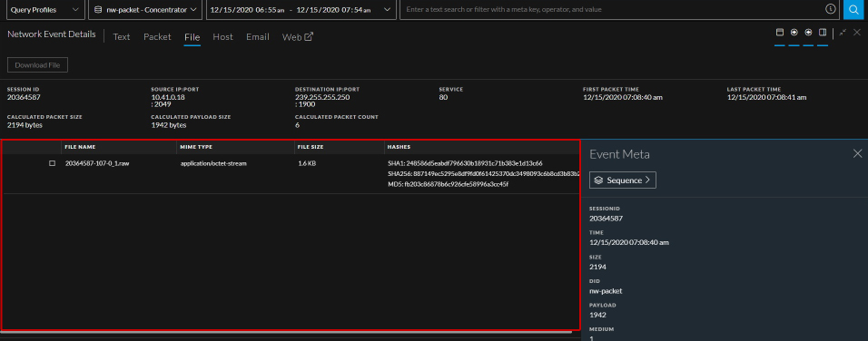
Task: Click the end time 12/15/2020 07:54 am
Action: (x=335, y=9)
